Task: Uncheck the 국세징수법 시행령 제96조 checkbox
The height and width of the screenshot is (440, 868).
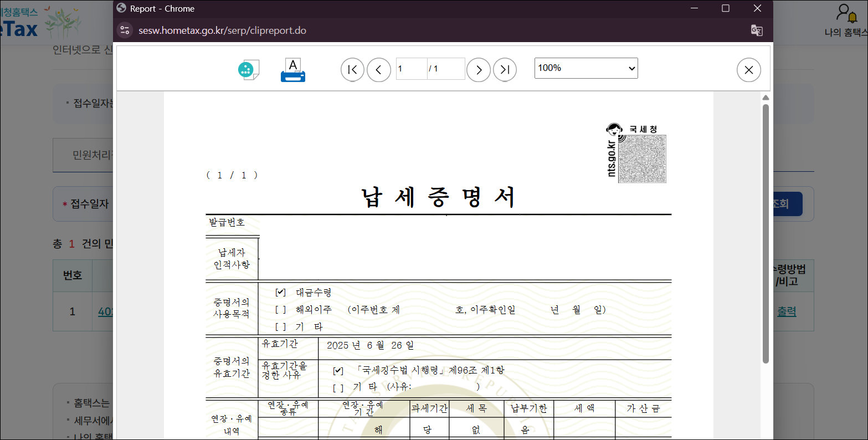Action: click(x=337, y=370)
